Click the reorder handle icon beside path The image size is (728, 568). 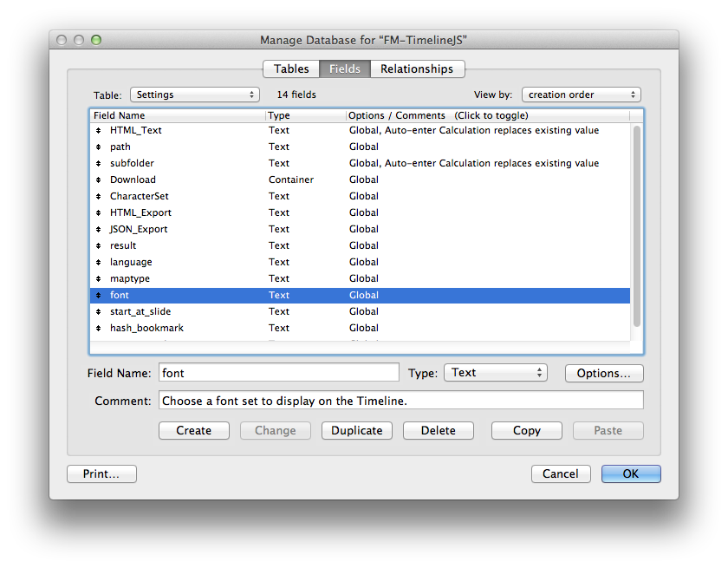click(x=99, y=147)
